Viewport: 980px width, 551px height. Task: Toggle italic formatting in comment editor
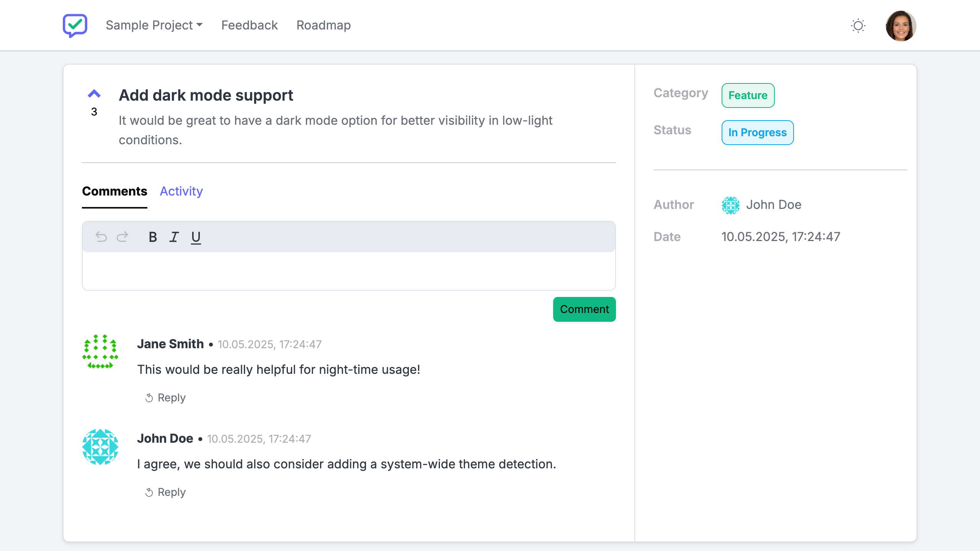click(174, 237)
